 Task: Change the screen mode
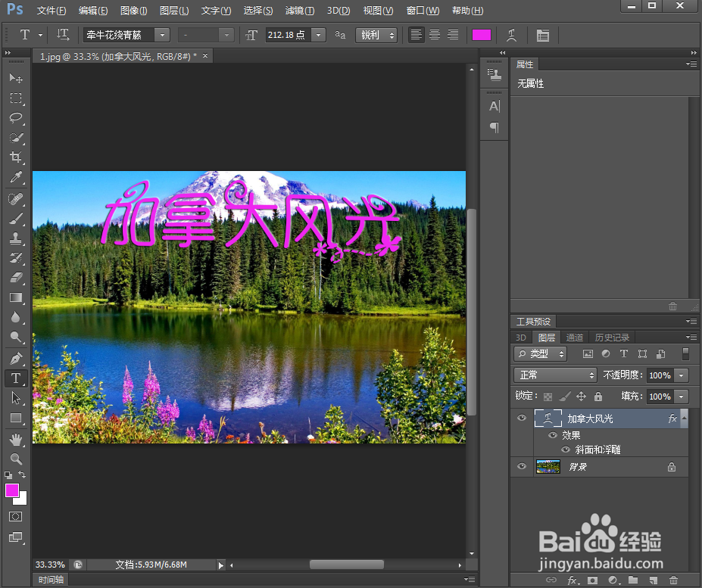16,537
